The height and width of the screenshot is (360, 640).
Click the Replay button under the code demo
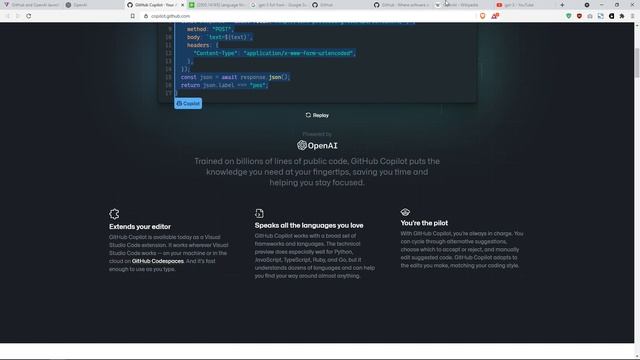(x=317, y=115)
